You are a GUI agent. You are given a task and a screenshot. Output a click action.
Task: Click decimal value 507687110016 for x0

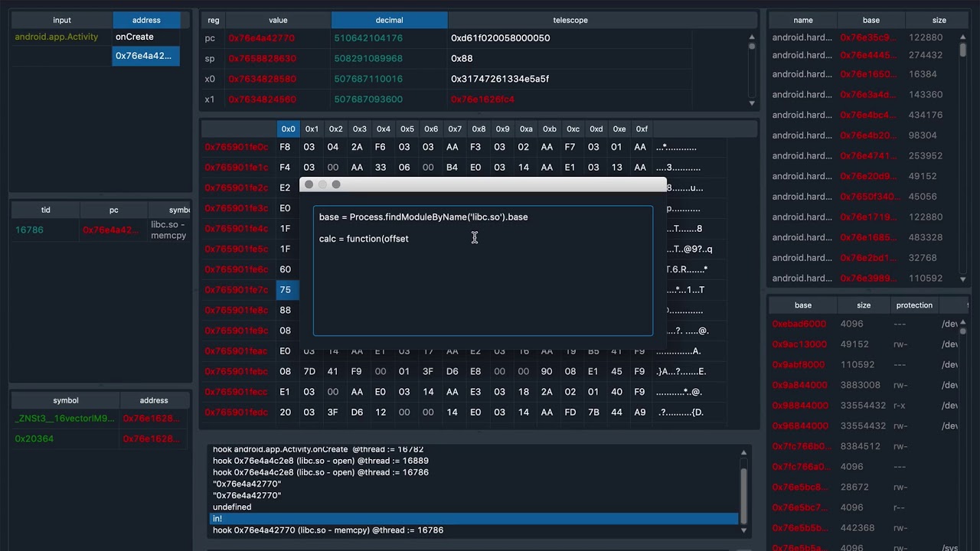coord(368,79)
